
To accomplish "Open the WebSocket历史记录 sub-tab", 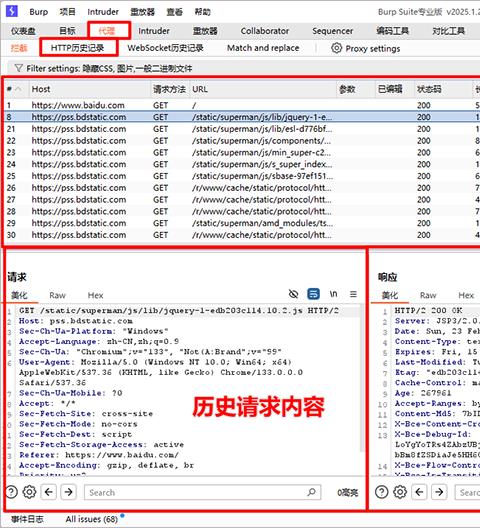I will click(x=165, y=48).
